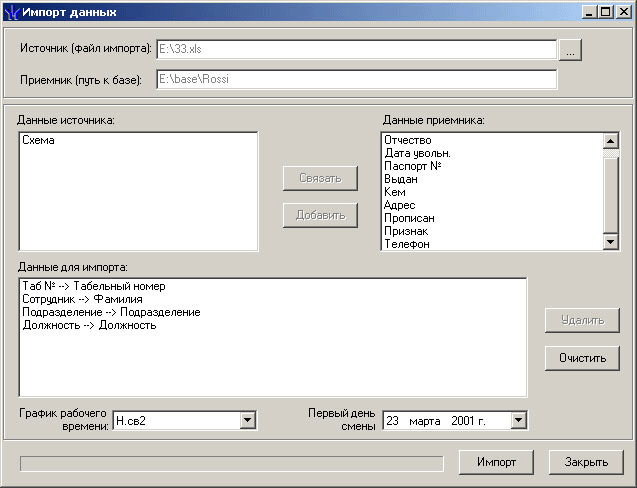Close window via title bar X
This screenshot has height=488, width=637.
tap(624, 12)
